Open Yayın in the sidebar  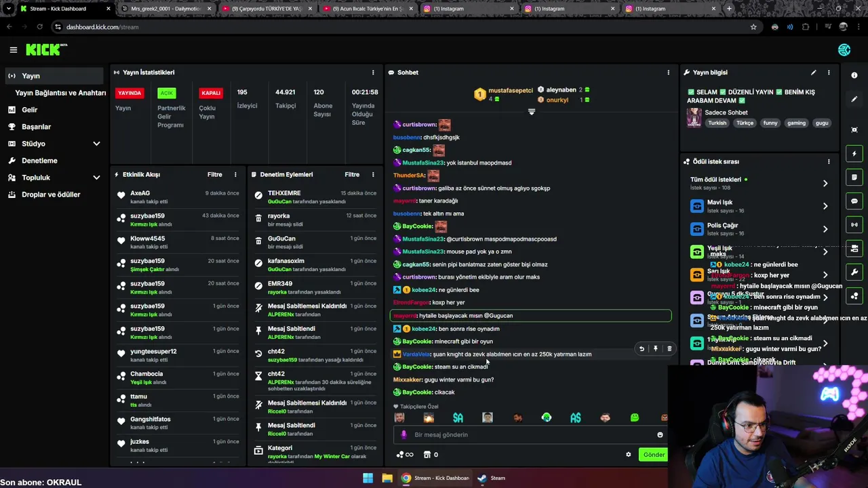point(55,76)
